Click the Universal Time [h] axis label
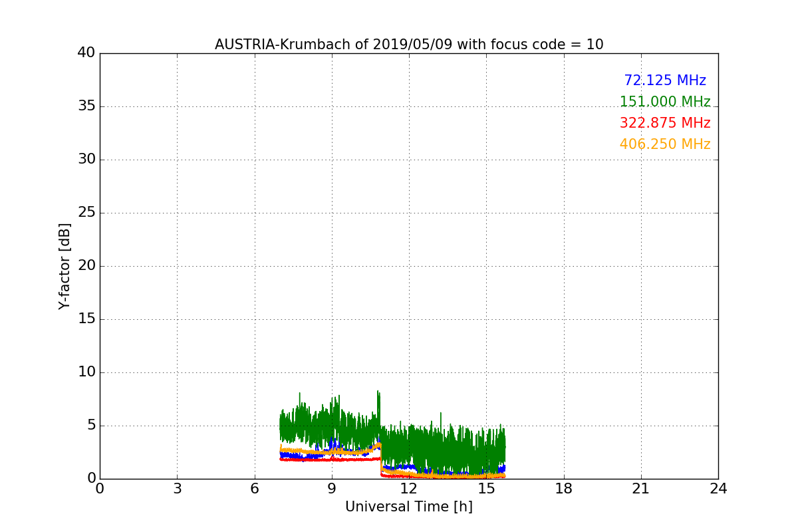This screenshot has height=532, width=798. coord(409,507)
